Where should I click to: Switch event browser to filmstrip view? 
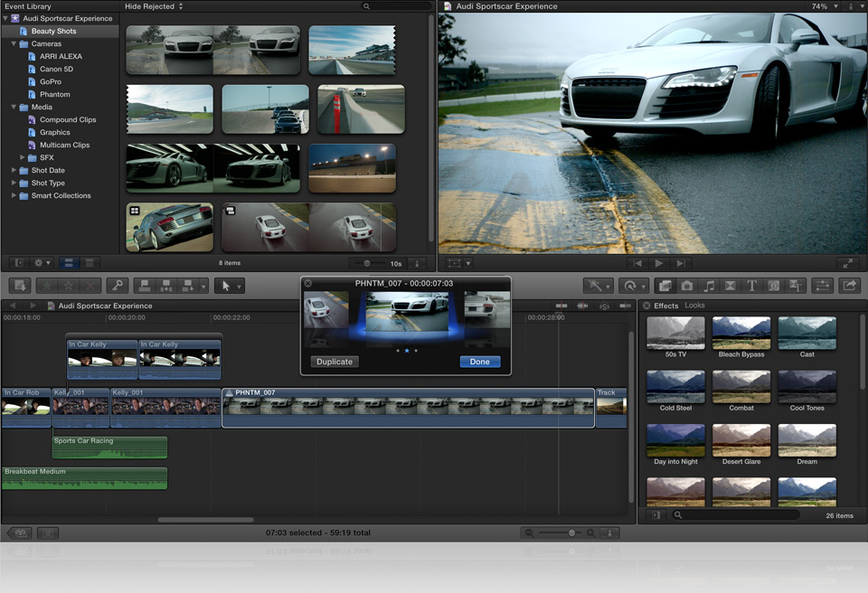tap(69, 263)
